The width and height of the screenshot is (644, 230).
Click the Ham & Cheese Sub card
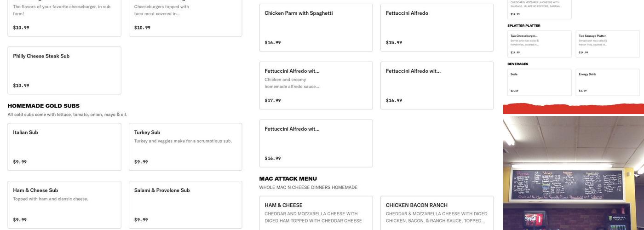coord(64,205)
